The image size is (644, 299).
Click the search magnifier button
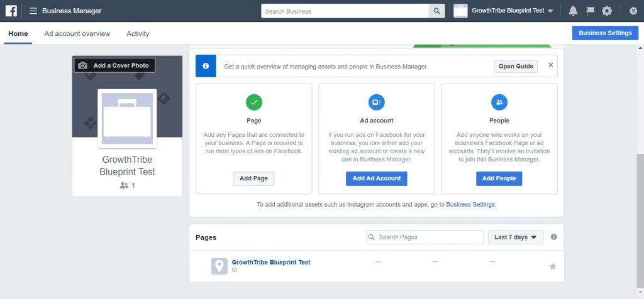pyautogui.click(x=436, y=11)
